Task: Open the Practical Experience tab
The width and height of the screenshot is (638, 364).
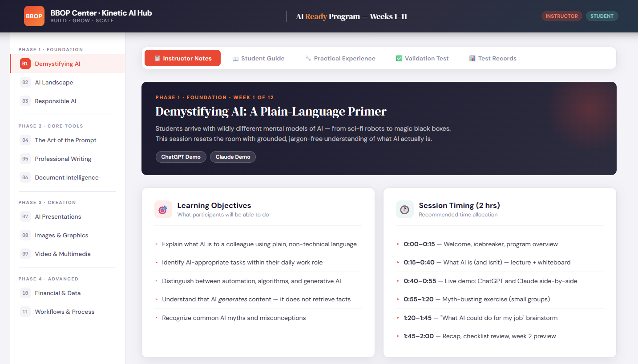Action: point(340,58)
